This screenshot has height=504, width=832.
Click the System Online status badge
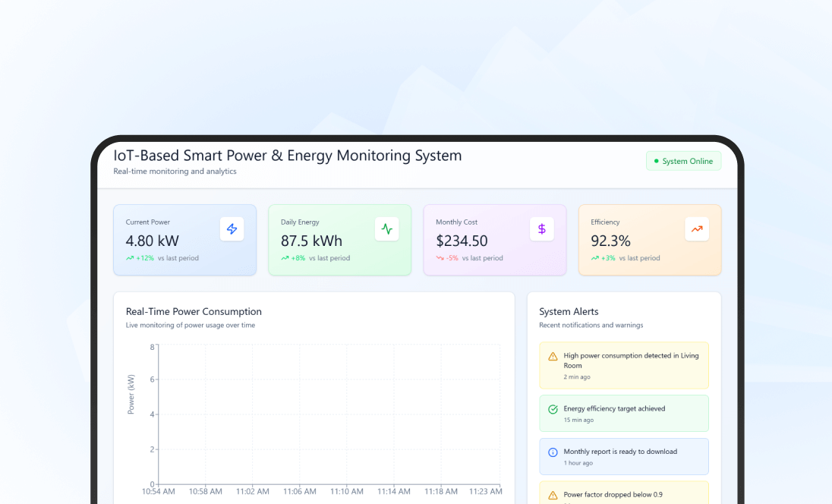(683, 161)
